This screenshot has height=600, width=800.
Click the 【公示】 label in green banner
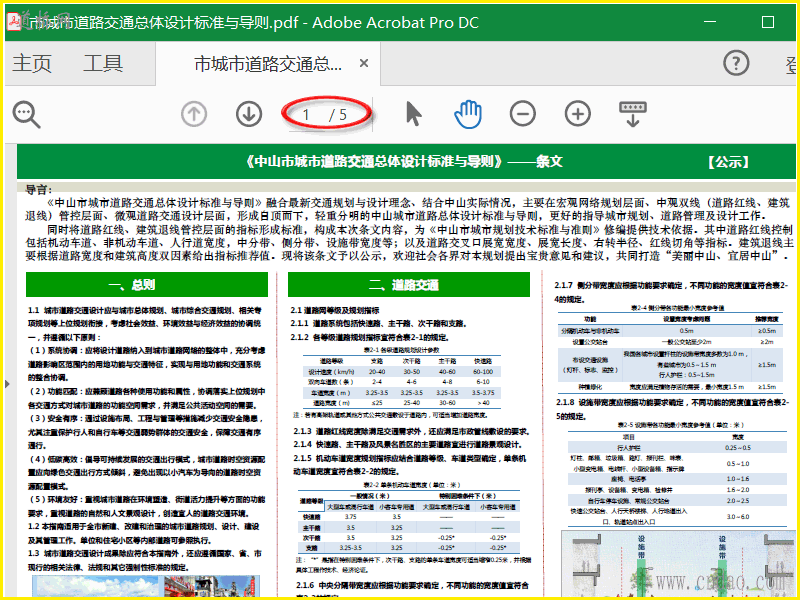[x=729, y=162]
